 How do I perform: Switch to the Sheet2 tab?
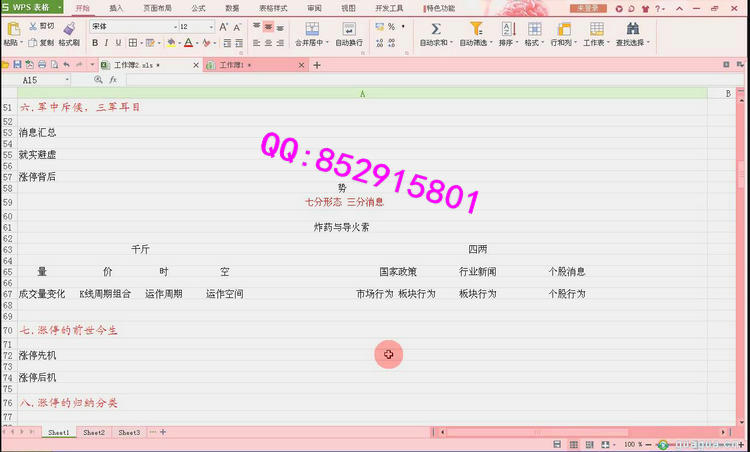[x=93, y=432]
